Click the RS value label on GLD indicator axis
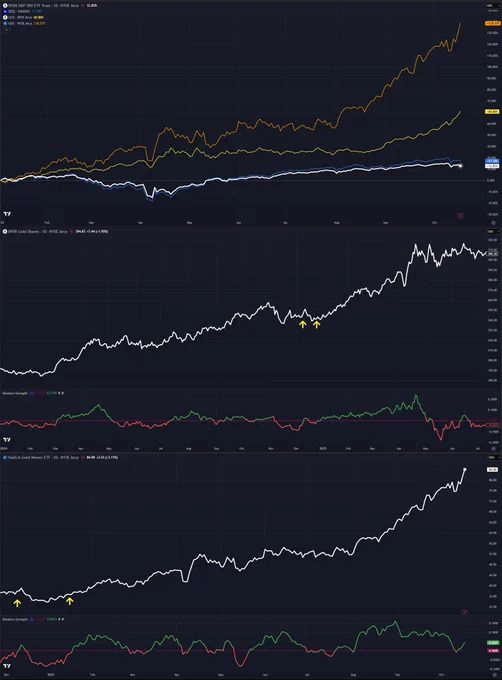The height and width of the screenshot is (680, 502). [493, 425]
